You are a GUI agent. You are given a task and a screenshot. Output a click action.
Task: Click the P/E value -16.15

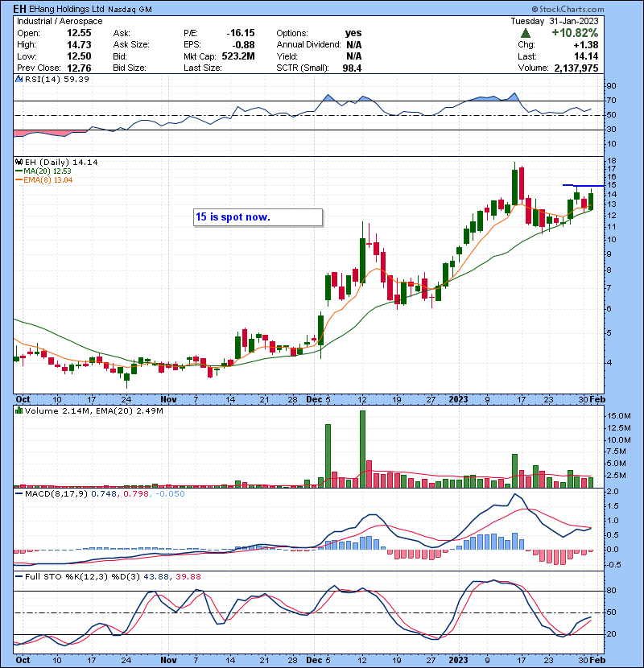click(241, 33)
